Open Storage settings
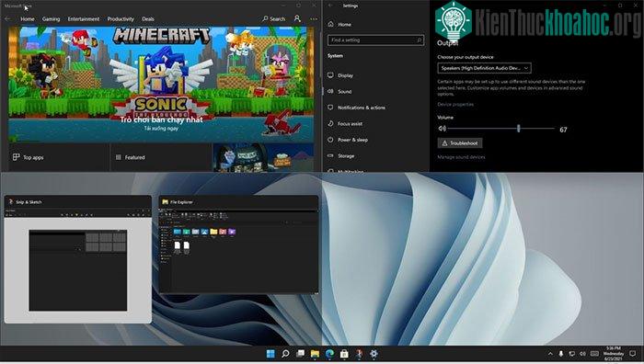The height and width of the screenshot is (364, 644). [x=341, y=156]
